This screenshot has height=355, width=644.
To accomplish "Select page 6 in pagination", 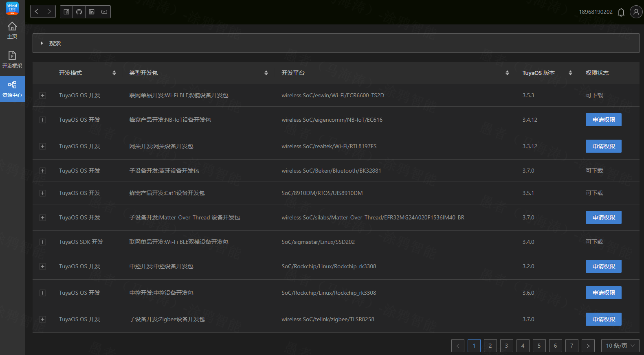I will (x=556, y=346).
